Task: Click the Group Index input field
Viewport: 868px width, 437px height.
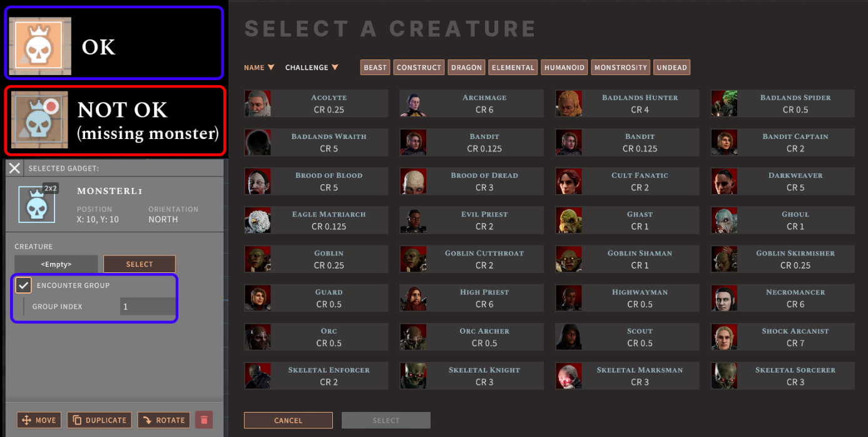Action: pos(148,307)
